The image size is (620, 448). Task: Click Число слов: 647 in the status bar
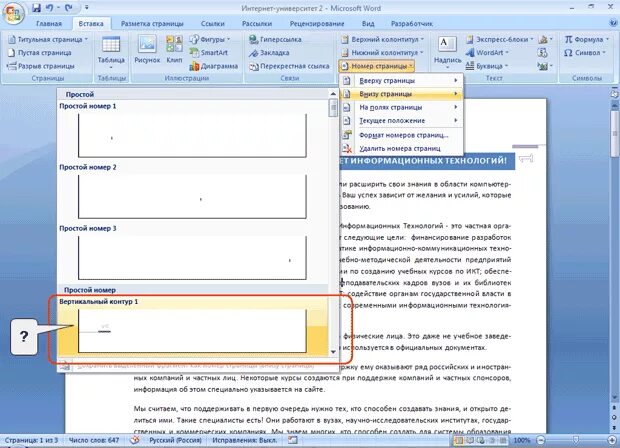94,440
